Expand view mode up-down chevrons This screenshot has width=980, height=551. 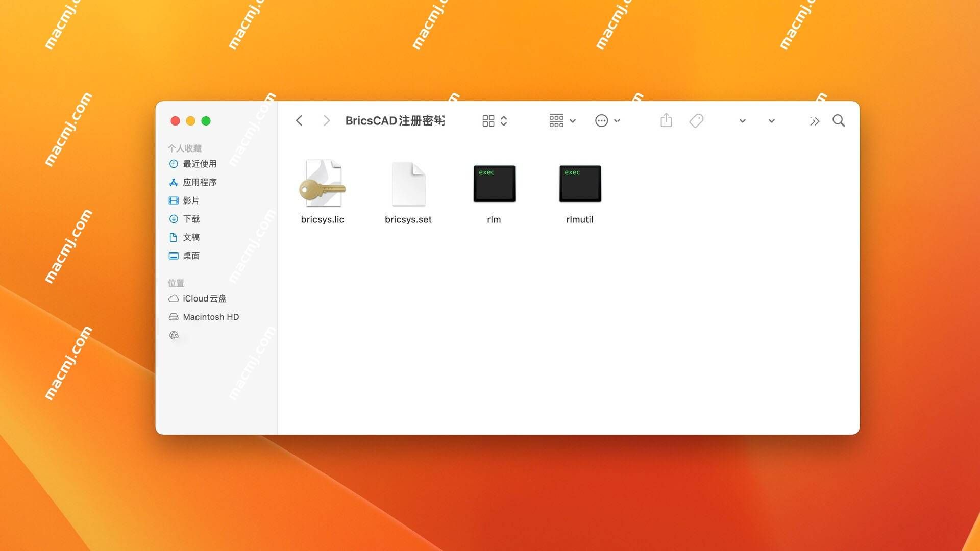point(504,121)
